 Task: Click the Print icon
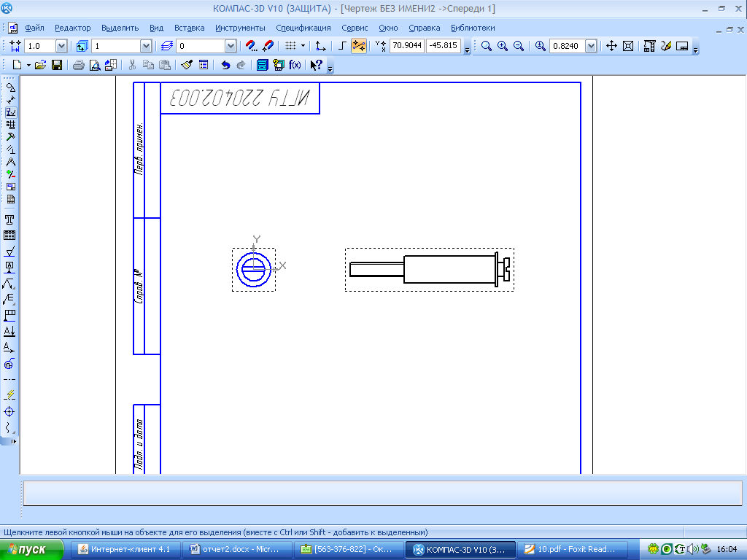79,65
